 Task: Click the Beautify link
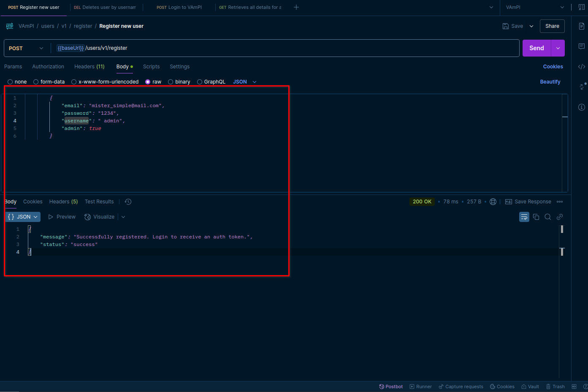coord(550,82)
